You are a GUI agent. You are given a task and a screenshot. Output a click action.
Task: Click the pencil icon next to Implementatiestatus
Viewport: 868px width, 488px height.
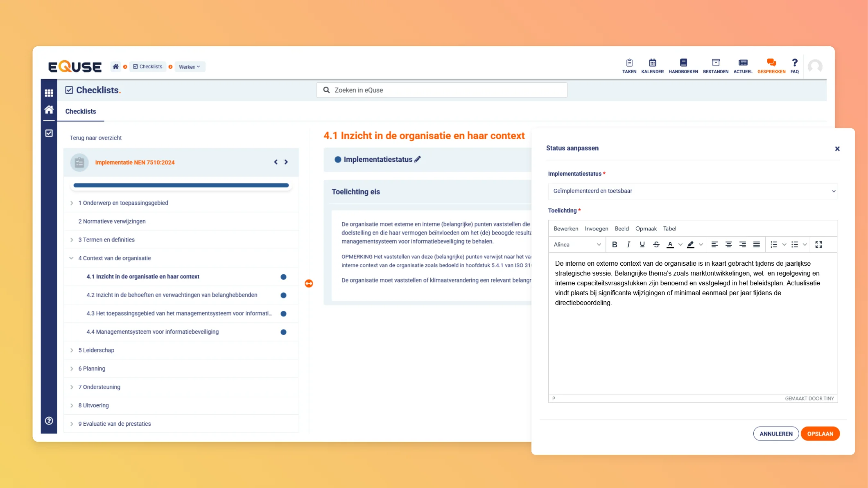click(x=417, y=159)
